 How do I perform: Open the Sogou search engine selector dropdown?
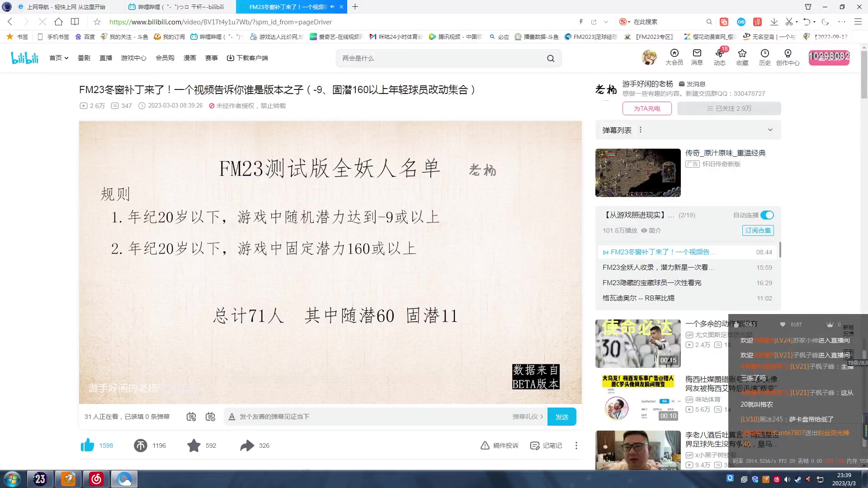[x=624, y=22]
